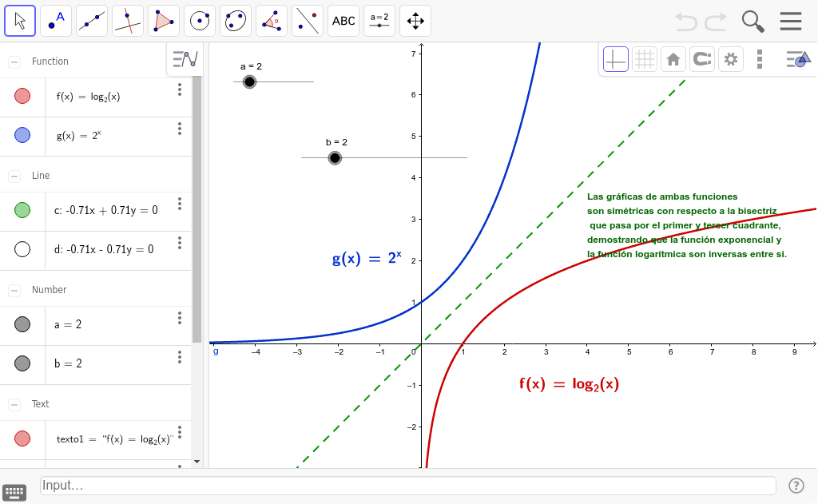Screen dimensions: 818x504
Task: Open options menu for line d row
Action: [x=180, y=243]
